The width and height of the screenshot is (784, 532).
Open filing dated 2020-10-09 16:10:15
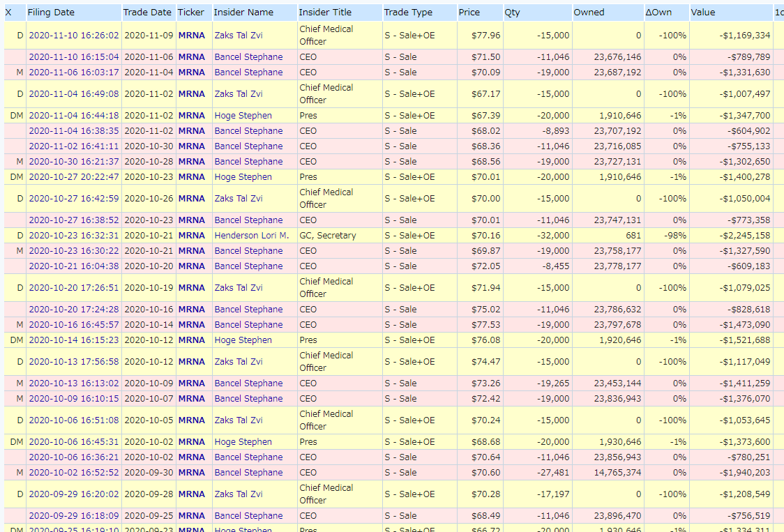click(74, 399)
